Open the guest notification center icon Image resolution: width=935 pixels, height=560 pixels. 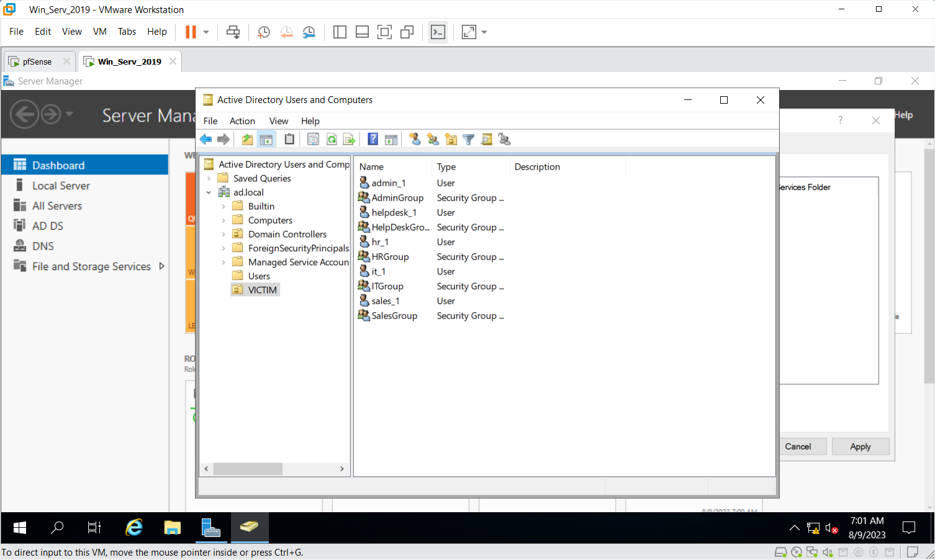click(x=909, y=528)
